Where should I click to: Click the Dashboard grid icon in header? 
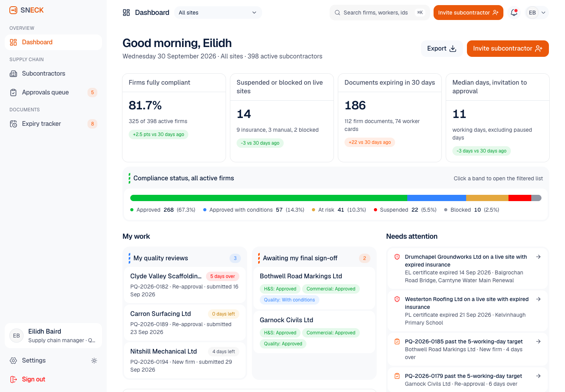pos(126,13)
